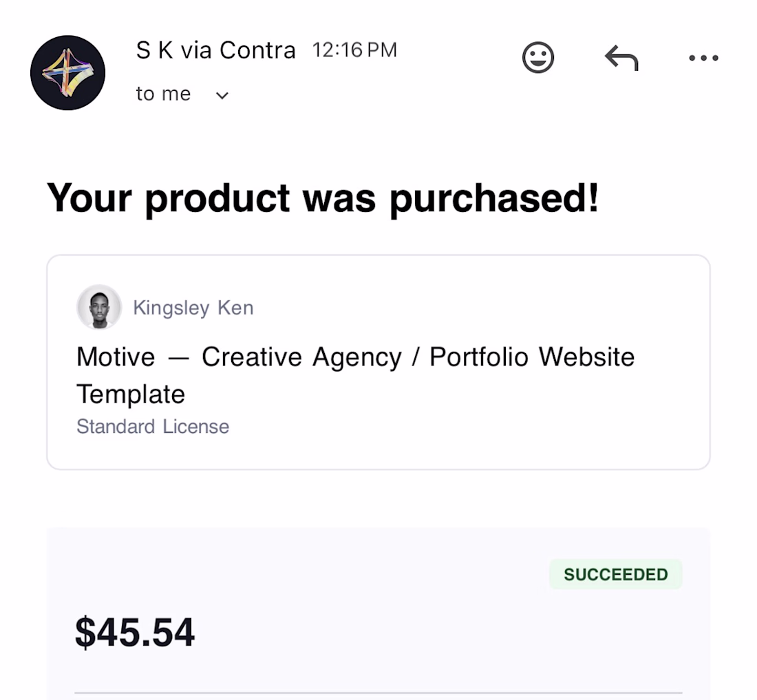
Task: Click the 'Standard License' label
Action: [x=153, y=427]
